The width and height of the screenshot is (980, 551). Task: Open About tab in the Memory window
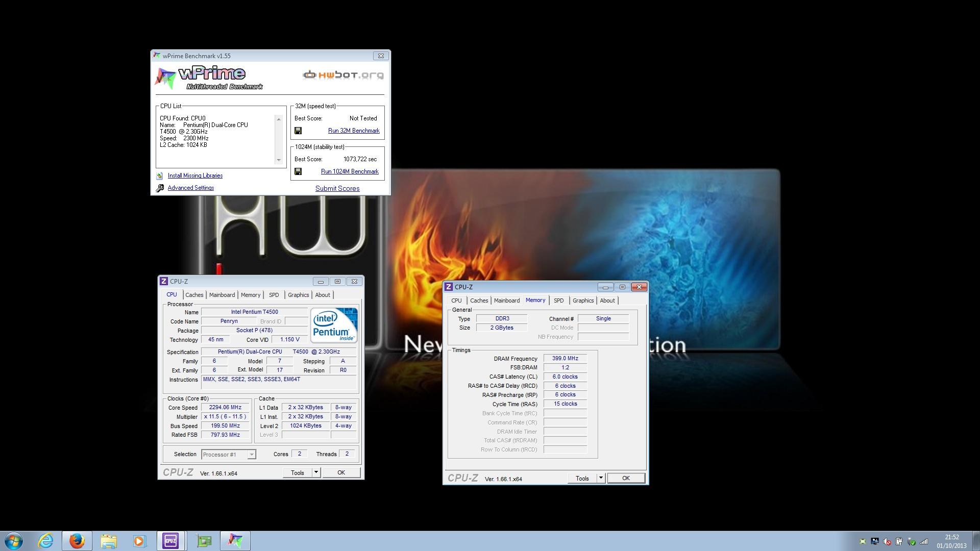[607, 300]
